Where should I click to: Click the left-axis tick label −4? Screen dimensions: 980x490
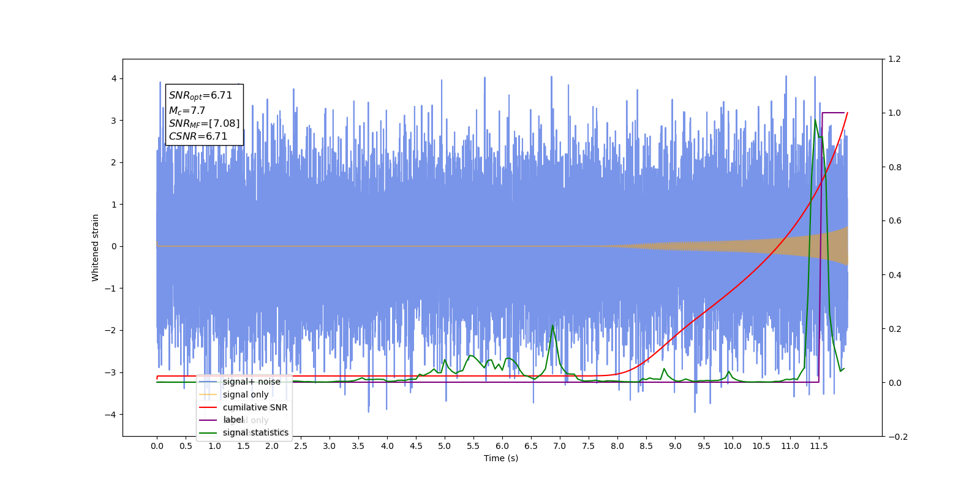pyautogui.click(x=111, y=415)
